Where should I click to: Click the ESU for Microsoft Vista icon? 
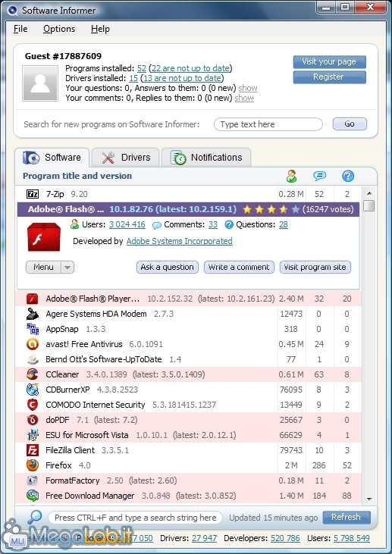coord(33,435)
